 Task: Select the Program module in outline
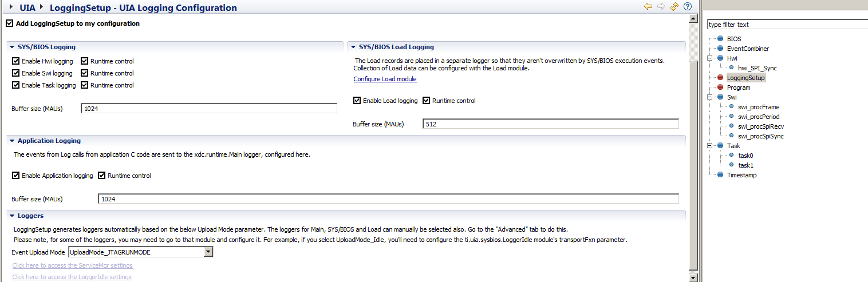click(738, 88)
